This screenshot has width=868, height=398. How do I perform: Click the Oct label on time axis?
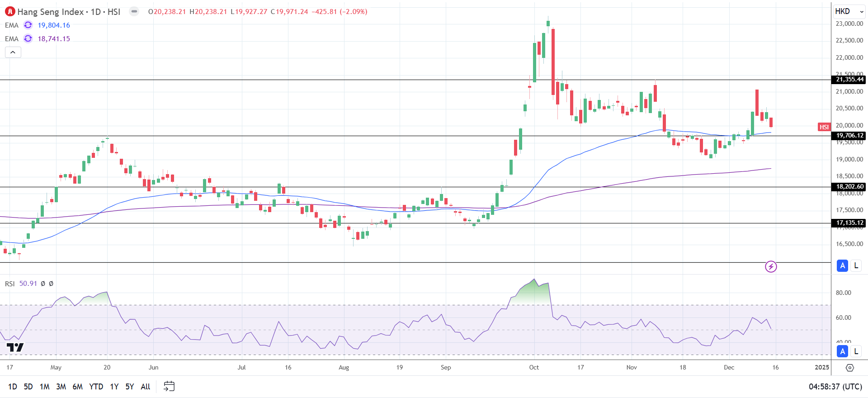[x=534, y=367]
